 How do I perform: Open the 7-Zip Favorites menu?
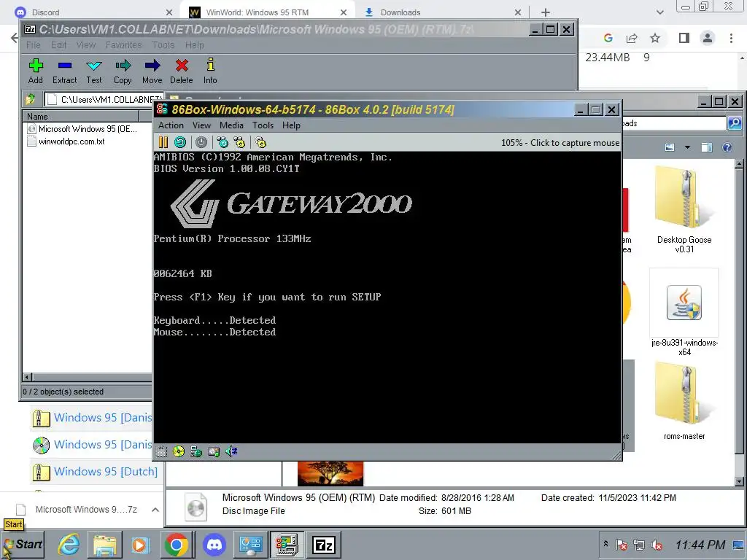[x=124, y=44]
